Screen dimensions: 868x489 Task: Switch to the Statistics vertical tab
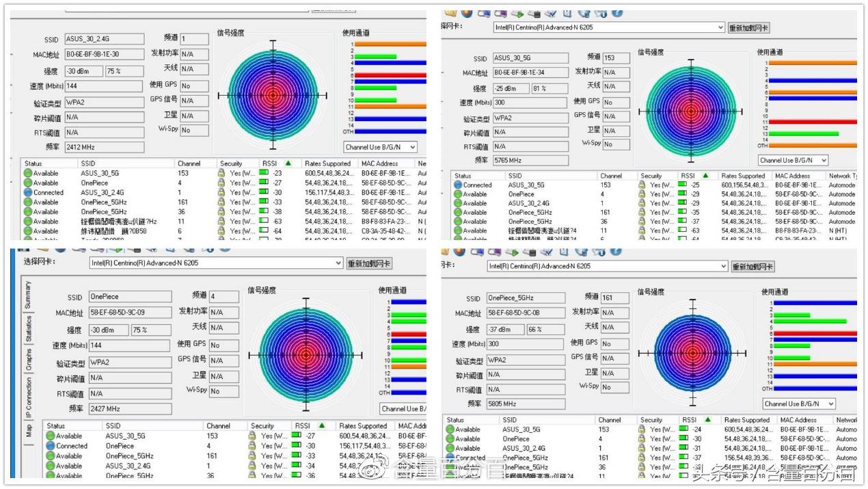[x=29, y=328]
